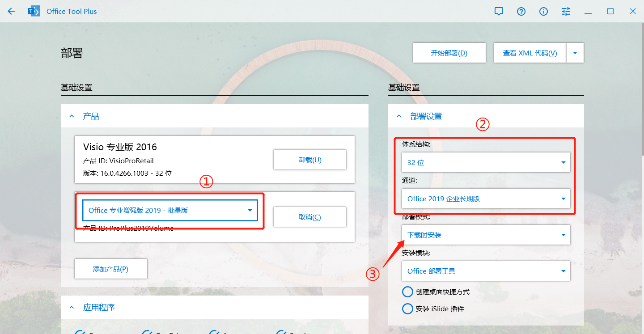Open the Office 专业增强版 2019 product dropdown

point(170,211)
